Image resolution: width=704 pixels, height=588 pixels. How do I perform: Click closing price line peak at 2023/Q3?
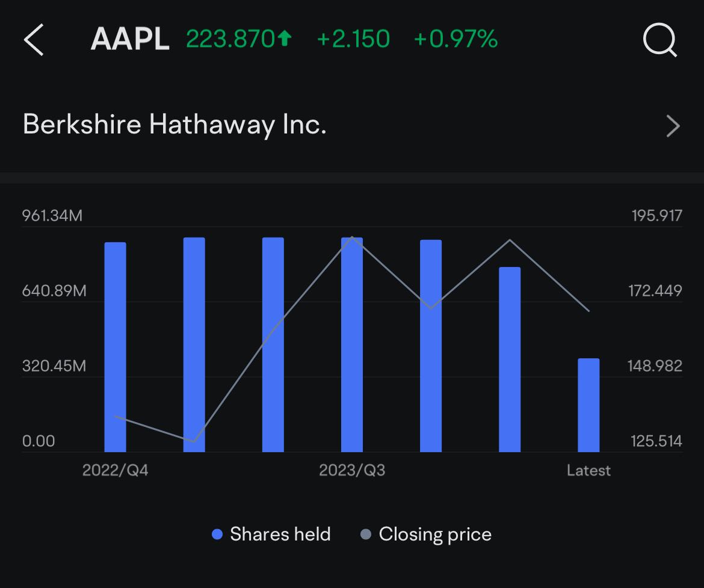coord(352,237)
